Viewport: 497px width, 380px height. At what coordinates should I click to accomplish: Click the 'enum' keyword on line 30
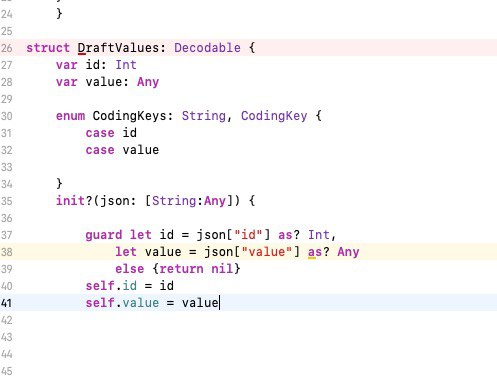(x=70, y=116)
